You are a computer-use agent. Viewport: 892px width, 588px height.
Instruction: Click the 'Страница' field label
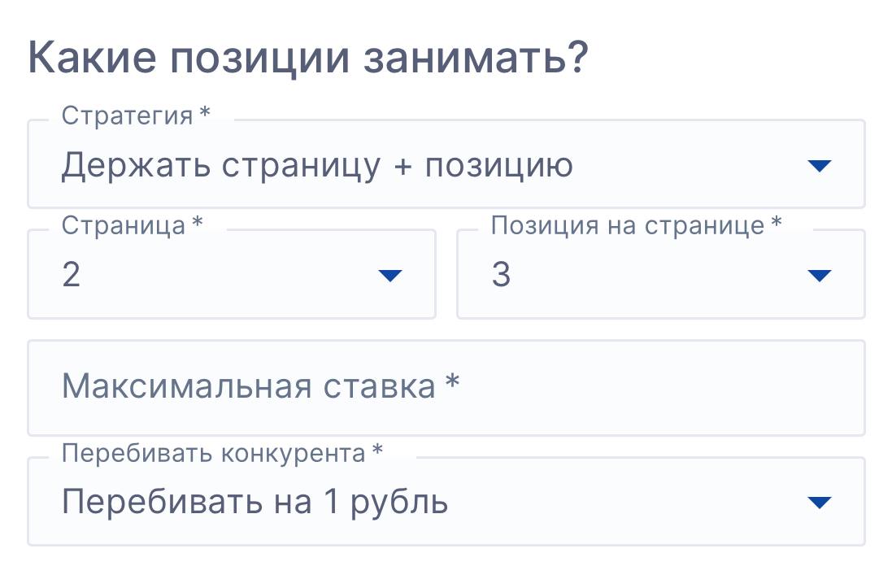[x=124, y=225]
